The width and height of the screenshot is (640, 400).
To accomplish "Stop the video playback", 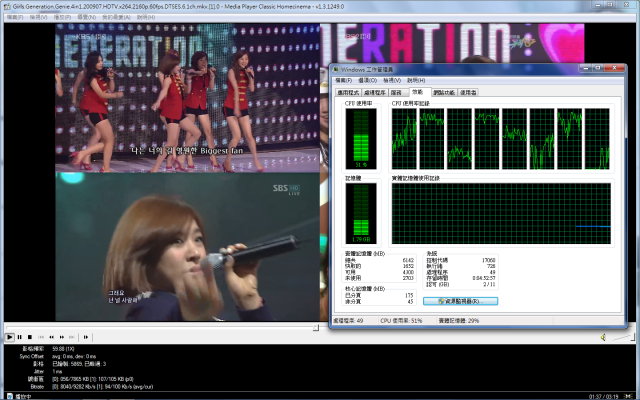I will click(x=30, y=337).
